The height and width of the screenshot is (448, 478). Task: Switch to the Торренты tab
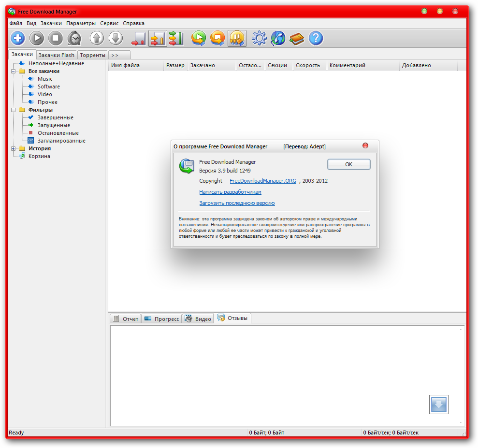point(93,55)
